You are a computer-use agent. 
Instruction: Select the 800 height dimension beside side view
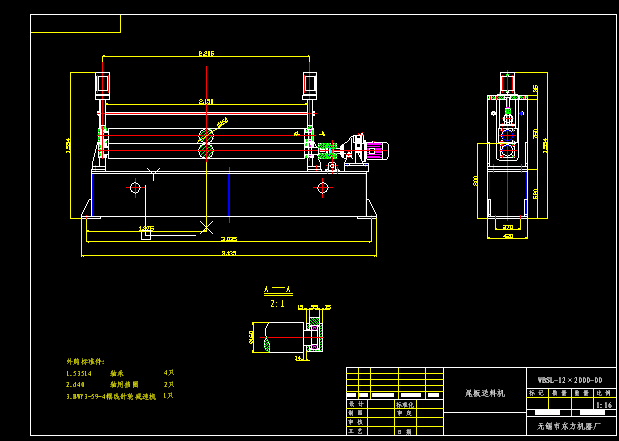coord(475,181)
